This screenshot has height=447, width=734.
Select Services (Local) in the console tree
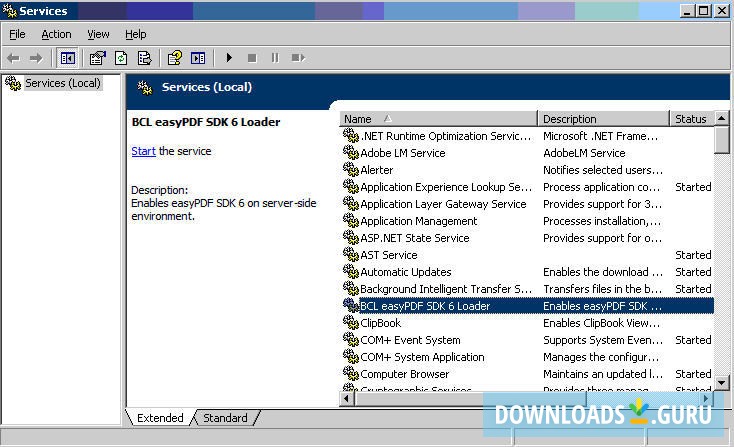point(62,83)
